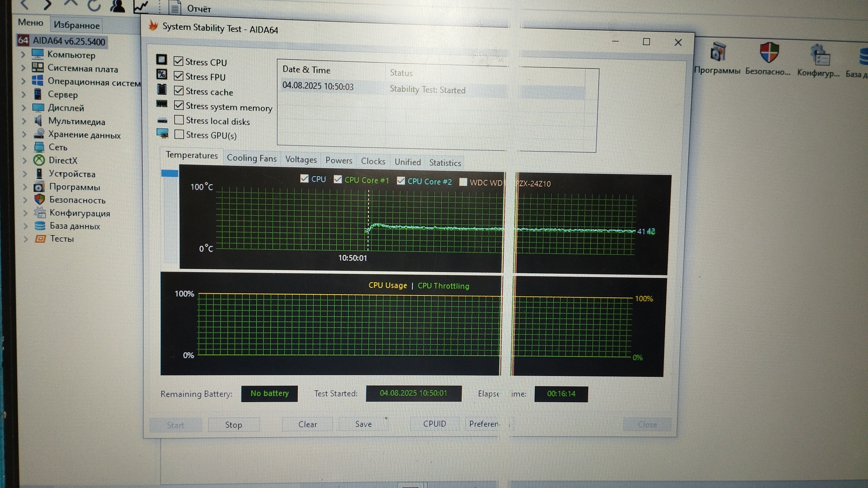Click the Отчёт report toolbar icon
Image resolution: width=868 pixels, height=488 pixels.
(175, 8)
